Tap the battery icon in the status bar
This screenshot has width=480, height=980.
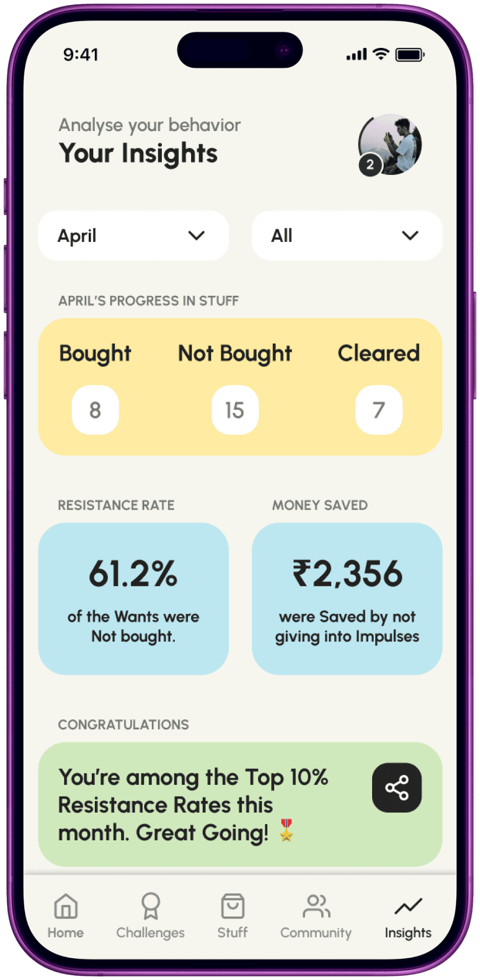(410, 54)
